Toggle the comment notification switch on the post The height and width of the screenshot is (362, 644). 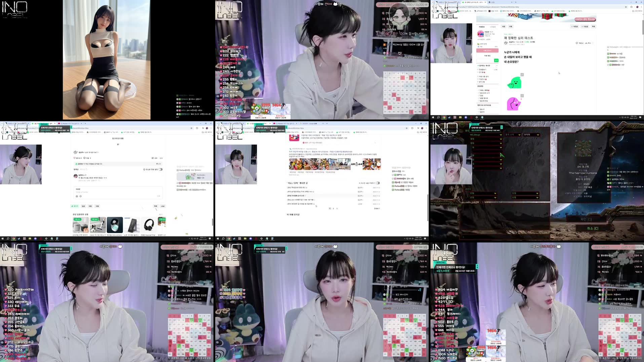(160, 169)
